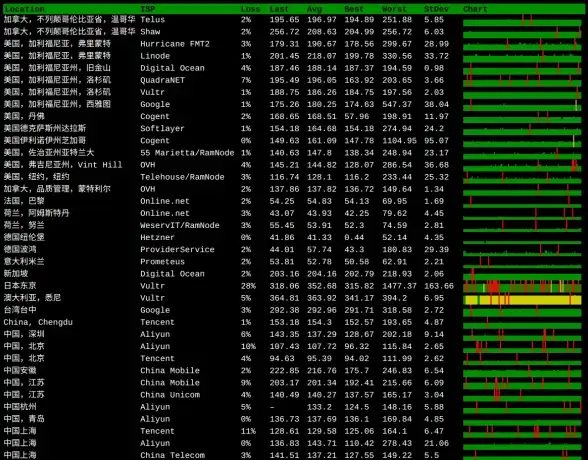
Task: Select the 55 Marietta/RamNode entry
Action: point(187,153)
